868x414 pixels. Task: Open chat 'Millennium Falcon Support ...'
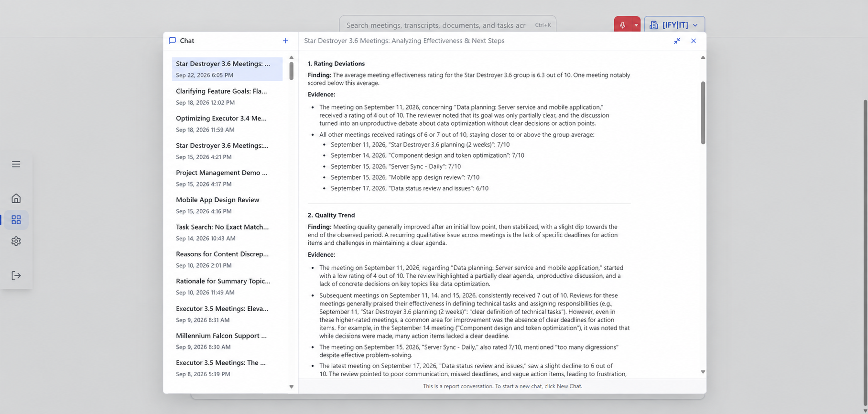tap(227, 341)
